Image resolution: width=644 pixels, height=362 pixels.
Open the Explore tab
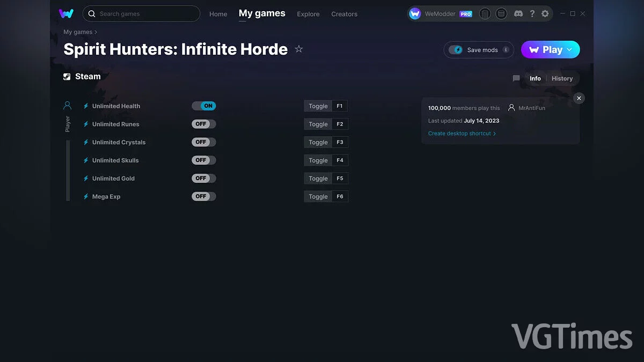coord(308,14)
